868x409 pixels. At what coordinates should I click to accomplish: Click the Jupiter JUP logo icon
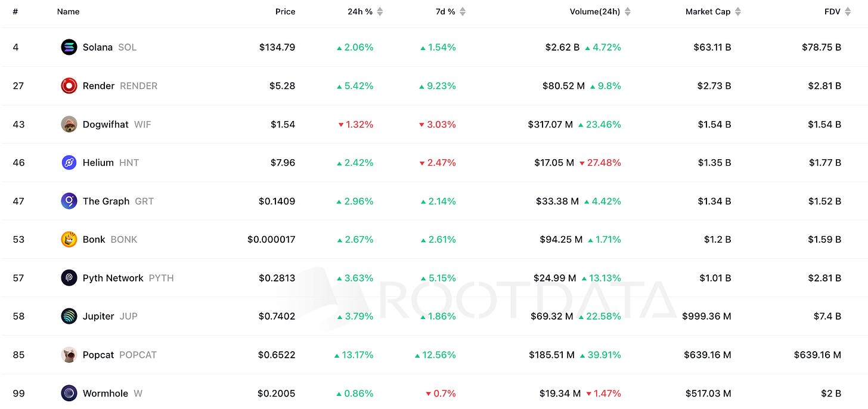(x=69, y=316)
